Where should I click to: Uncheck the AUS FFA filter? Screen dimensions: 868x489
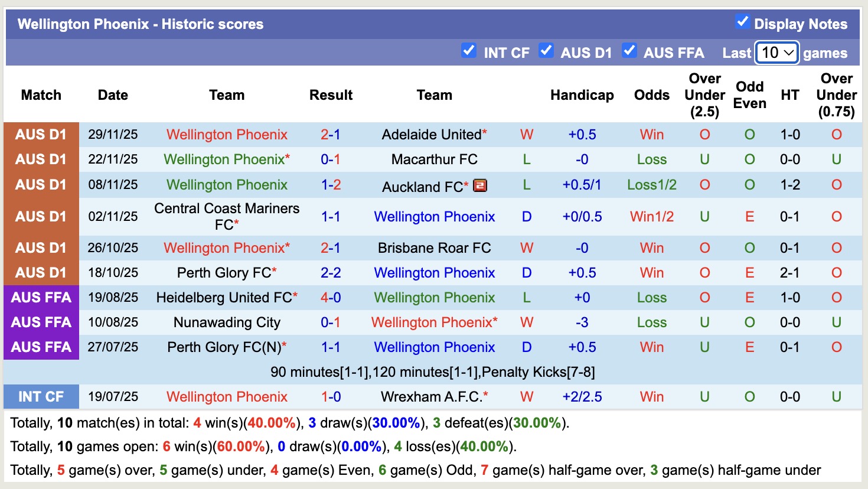[x=630, y=51]
